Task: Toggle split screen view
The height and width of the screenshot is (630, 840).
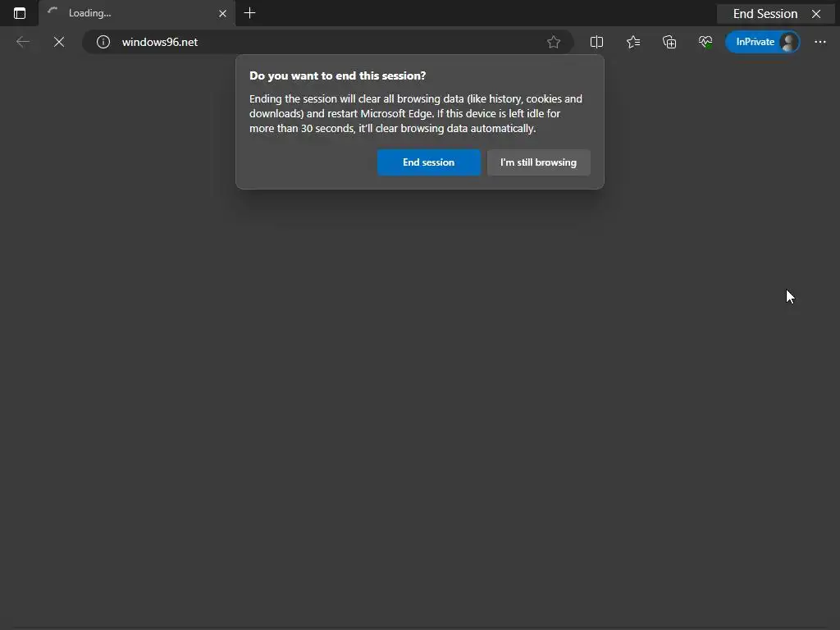Action: (x=596, y=42)
